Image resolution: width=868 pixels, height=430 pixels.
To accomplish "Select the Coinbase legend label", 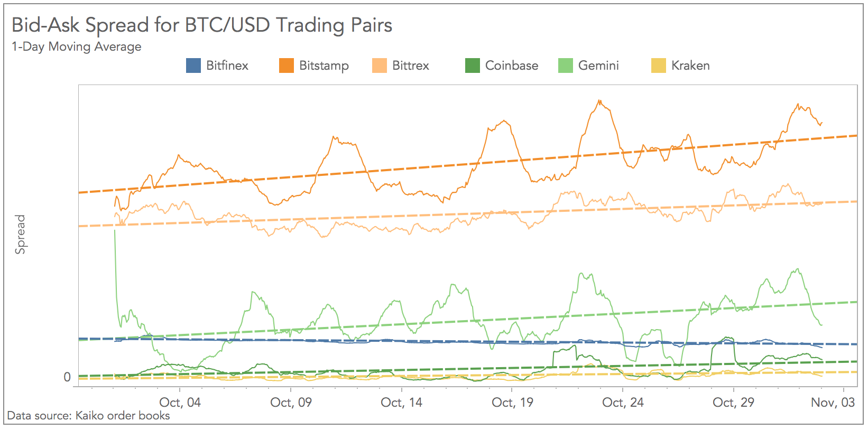I will pos(512,66).
